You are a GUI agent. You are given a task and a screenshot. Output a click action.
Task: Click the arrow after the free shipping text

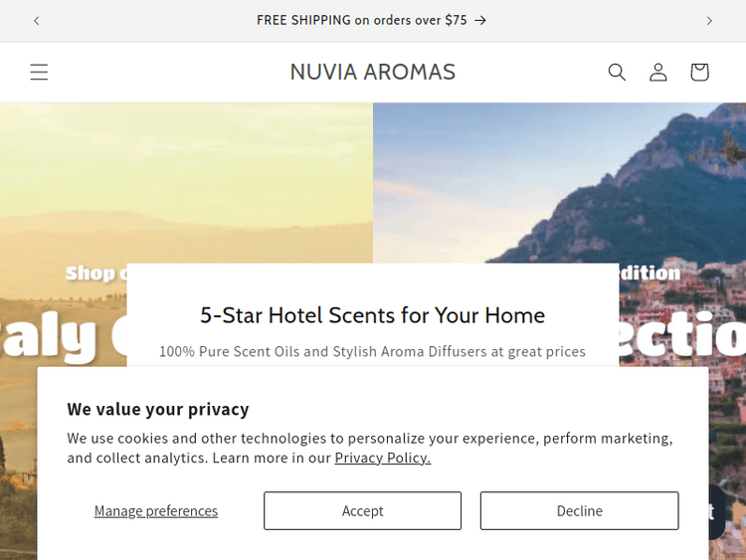point(480,20)
